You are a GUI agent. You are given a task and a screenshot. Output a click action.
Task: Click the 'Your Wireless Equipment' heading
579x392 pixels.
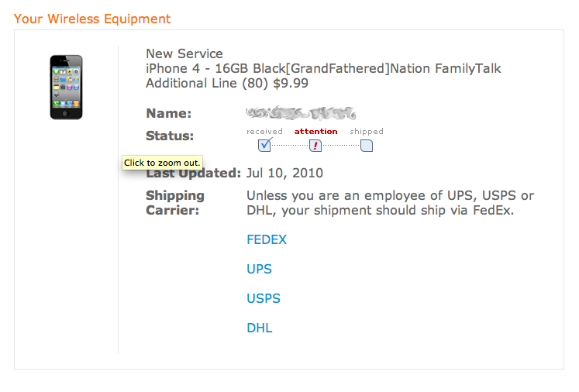92,19
